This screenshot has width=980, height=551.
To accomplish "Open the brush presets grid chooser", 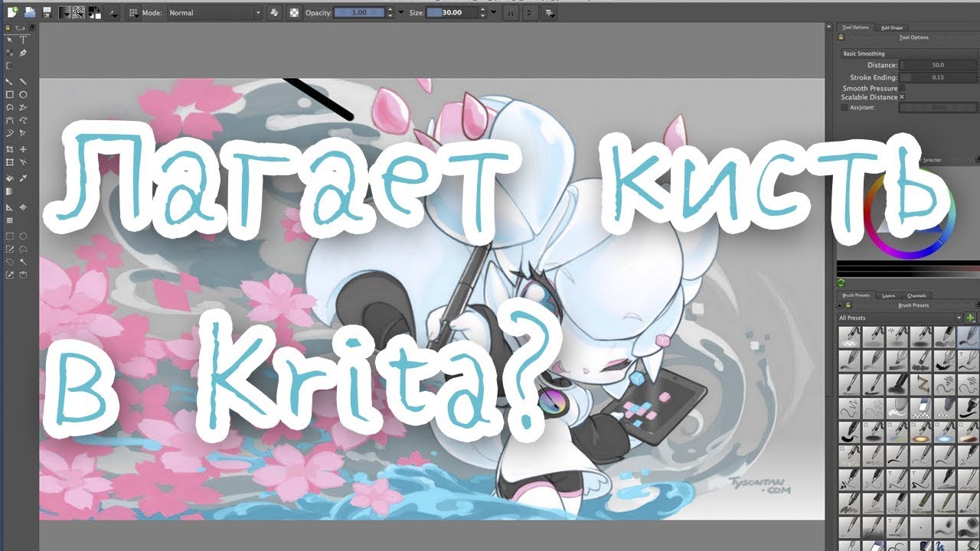I will click(132, 12).
